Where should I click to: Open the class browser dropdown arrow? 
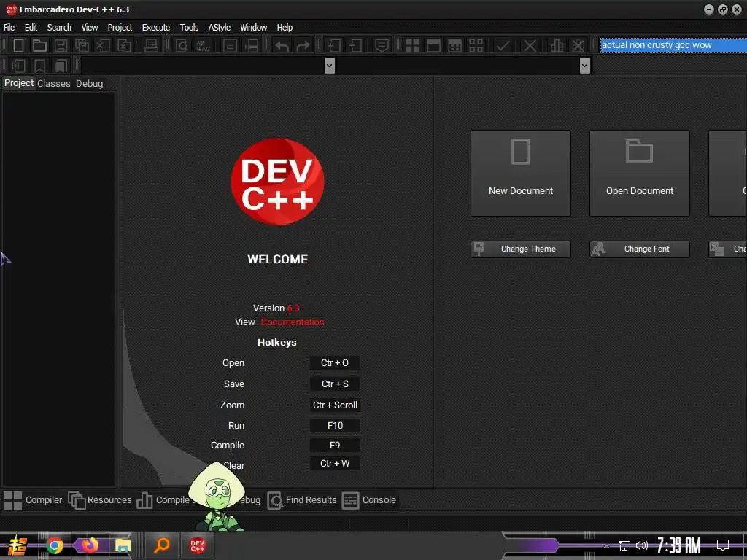coord(329,65)
